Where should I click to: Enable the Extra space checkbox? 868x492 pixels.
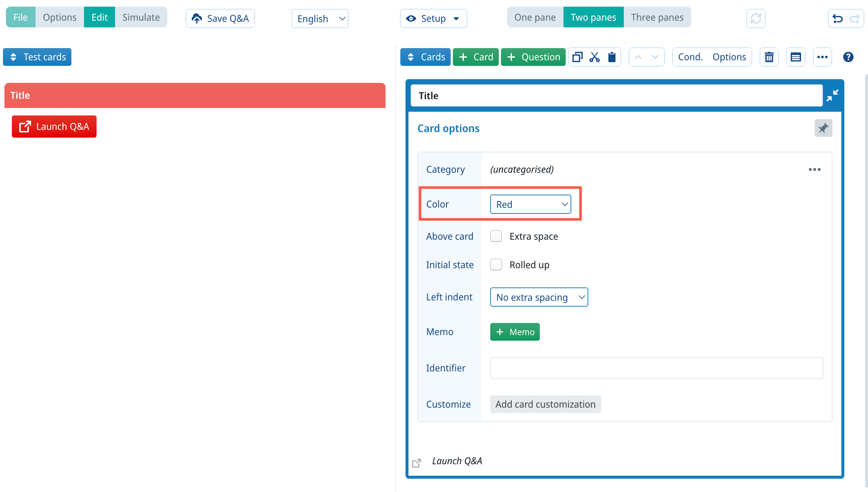[496, 236]
